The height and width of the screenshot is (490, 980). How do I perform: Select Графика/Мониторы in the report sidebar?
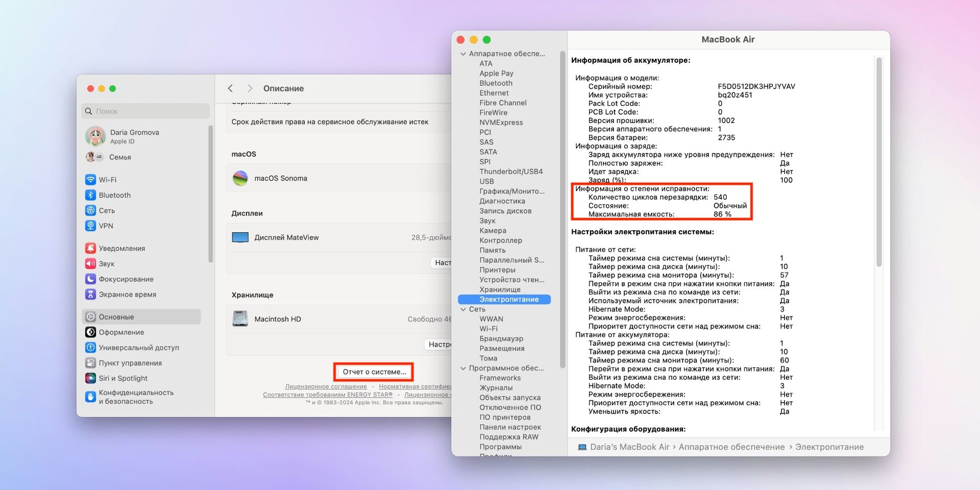tap(511, 191)
